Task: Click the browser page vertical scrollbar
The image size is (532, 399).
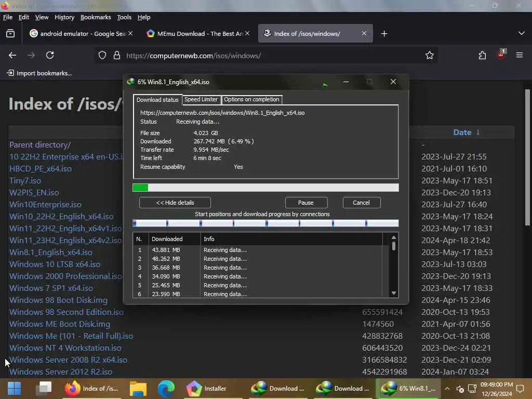Action: tap(527, 158)
